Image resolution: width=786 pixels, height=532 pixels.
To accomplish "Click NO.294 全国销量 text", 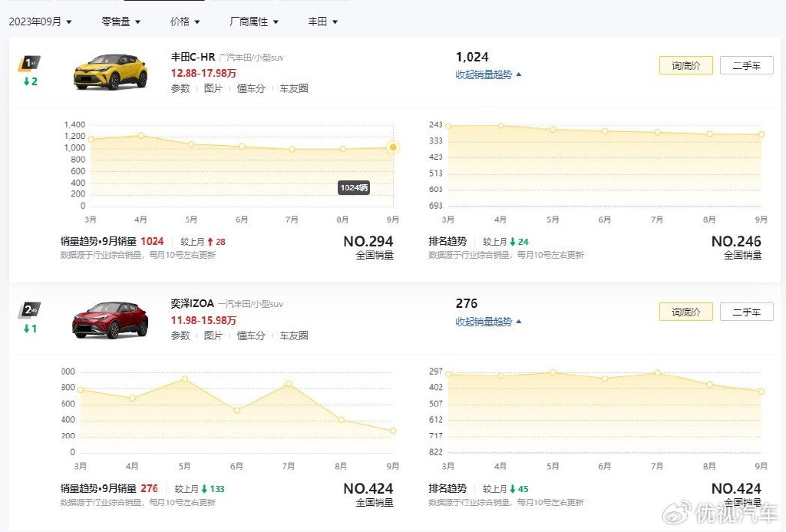I will click(x=368, y=248).
